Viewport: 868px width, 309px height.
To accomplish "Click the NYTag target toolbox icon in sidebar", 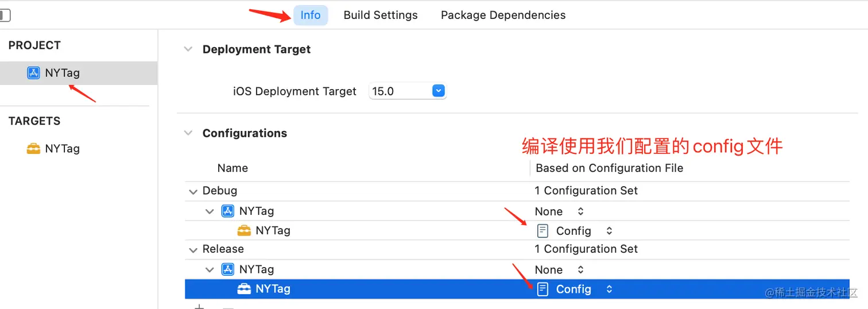I will (x=33, y=149).
